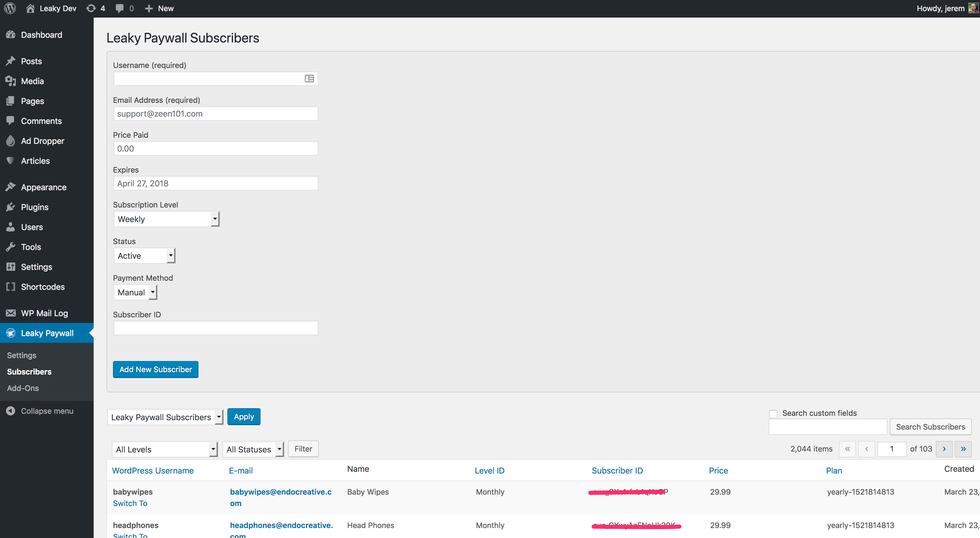Open the Plugins menu item
Screen dimensions: 980x538
click(x=35, y=207)
